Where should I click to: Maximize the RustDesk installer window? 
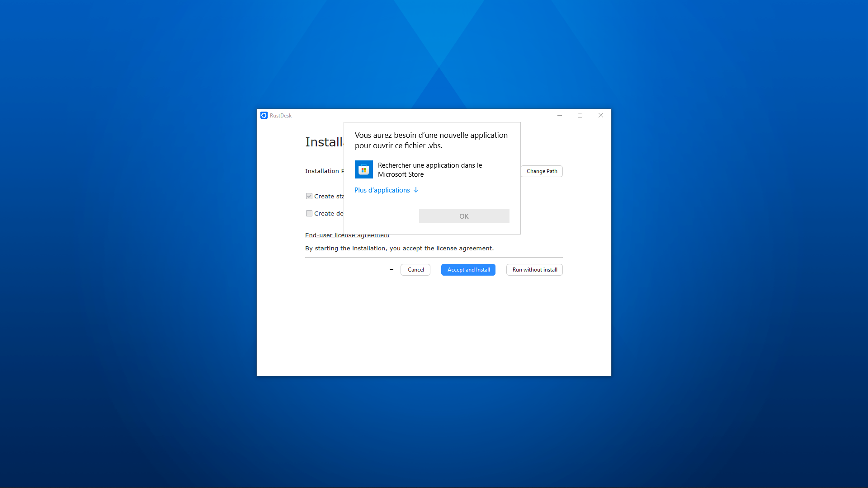tap(580, 115)
